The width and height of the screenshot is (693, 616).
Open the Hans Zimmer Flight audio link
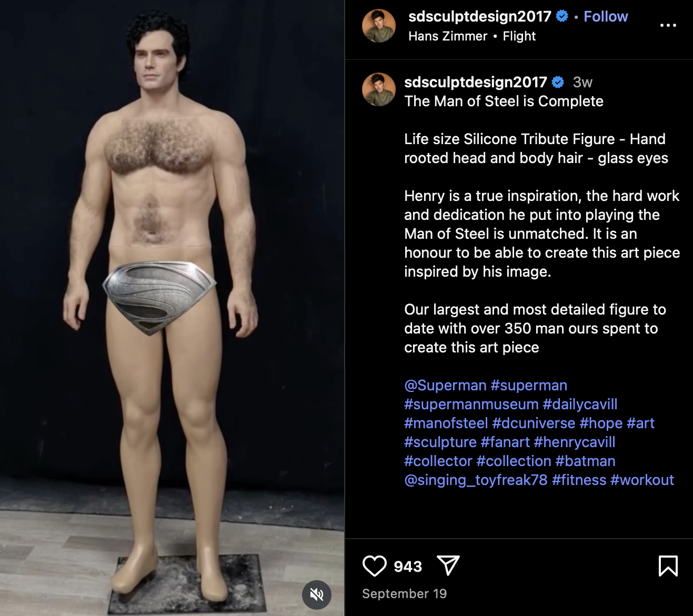pos(471,36)
